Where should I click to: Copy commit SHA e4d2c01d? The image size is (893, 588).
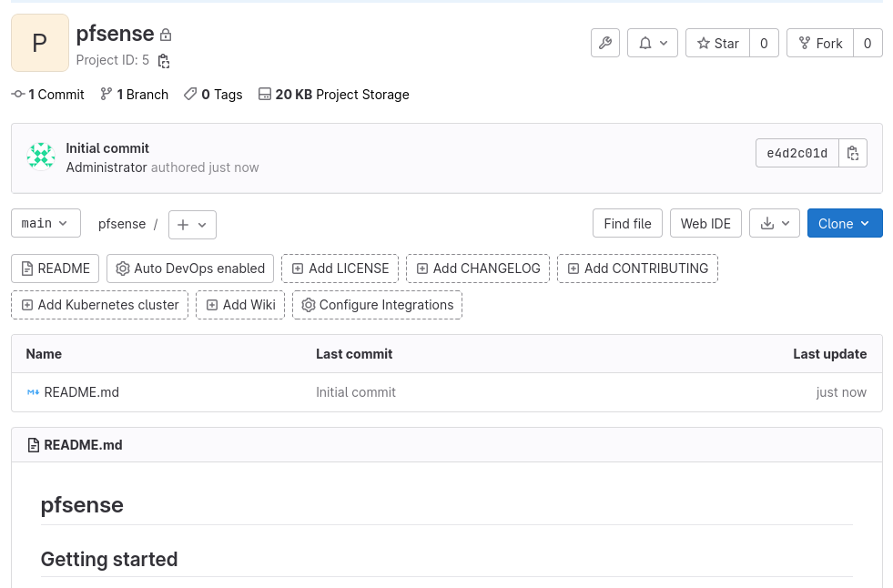[853, 153]
